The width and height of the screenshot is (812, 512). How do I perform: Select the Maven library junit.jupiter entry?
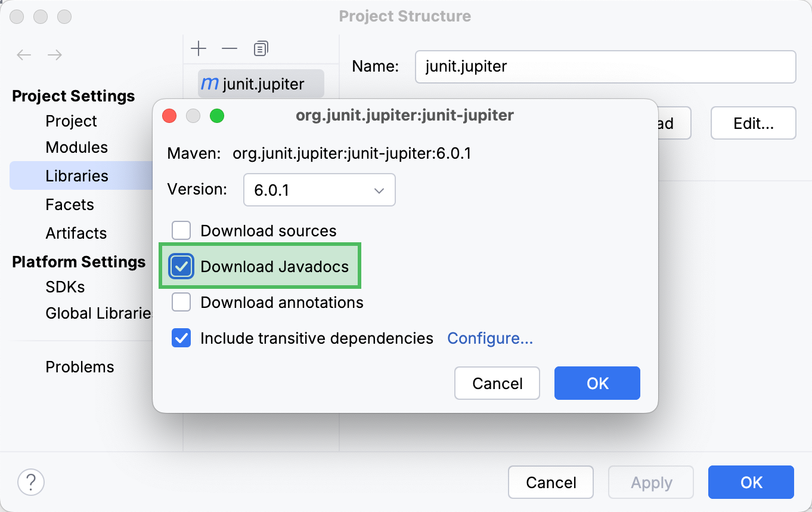[260, 84]
